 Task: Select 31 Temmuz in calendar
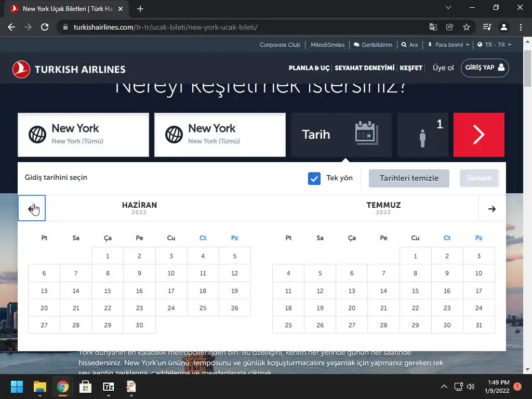tap(478, 325)
